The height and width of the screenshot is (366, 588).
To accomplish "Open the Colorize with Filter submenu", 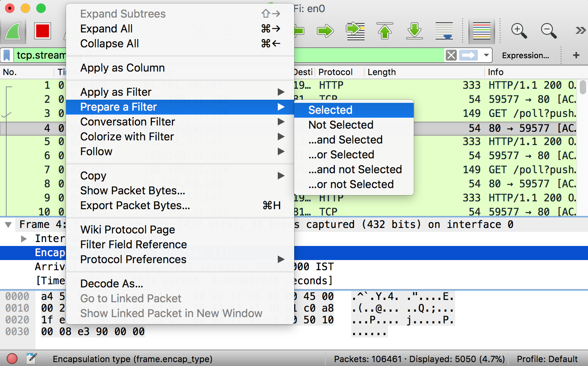I will pos(180,137).
